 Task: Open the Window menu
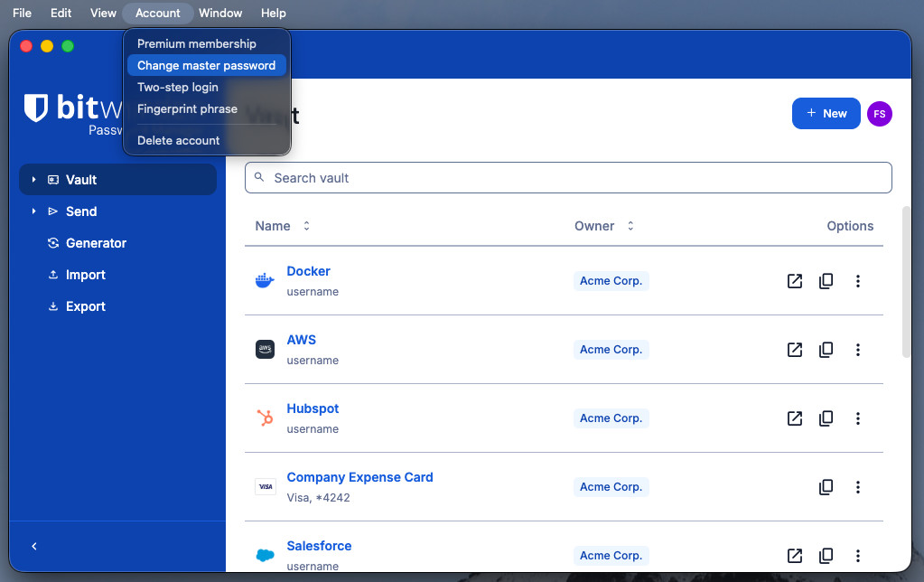[220, 13]
